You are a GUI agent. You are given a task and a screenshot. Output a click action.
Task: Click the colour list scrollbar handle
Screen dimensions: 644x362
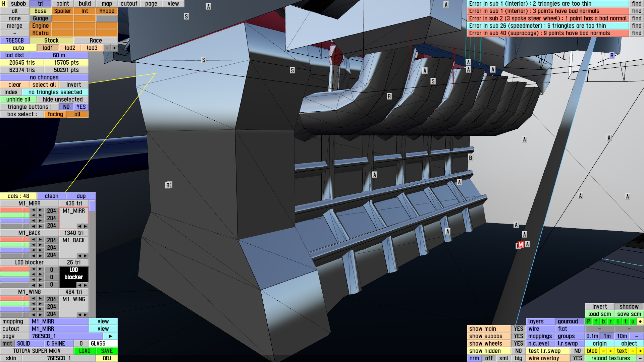[92, 206]
